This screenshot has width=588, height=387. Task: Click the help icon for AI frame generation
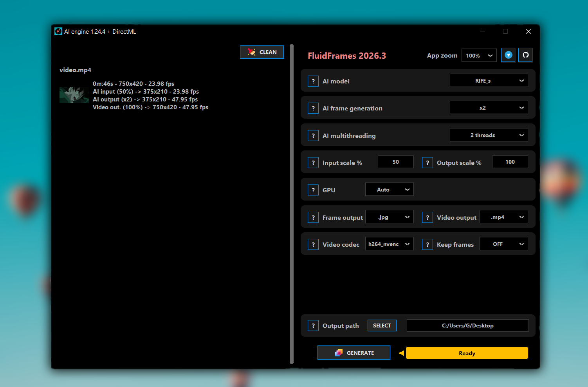[x=313, y=108]
